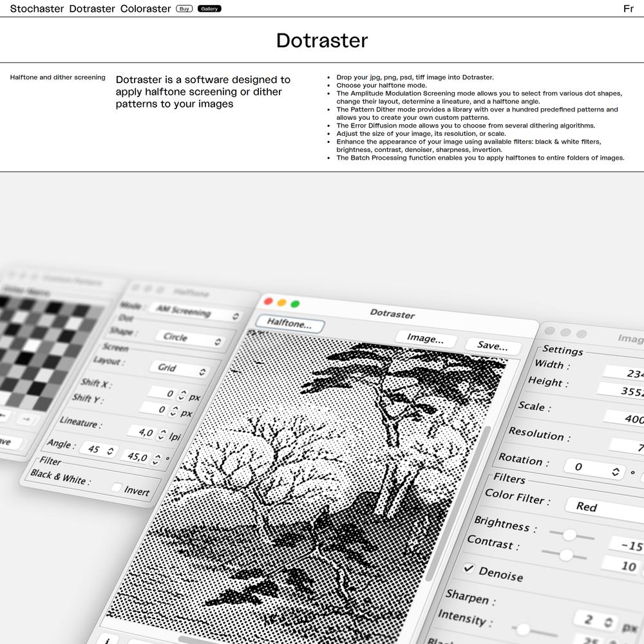Click the Height value field in Settings

pyautogui.click(x=621, y=391)
